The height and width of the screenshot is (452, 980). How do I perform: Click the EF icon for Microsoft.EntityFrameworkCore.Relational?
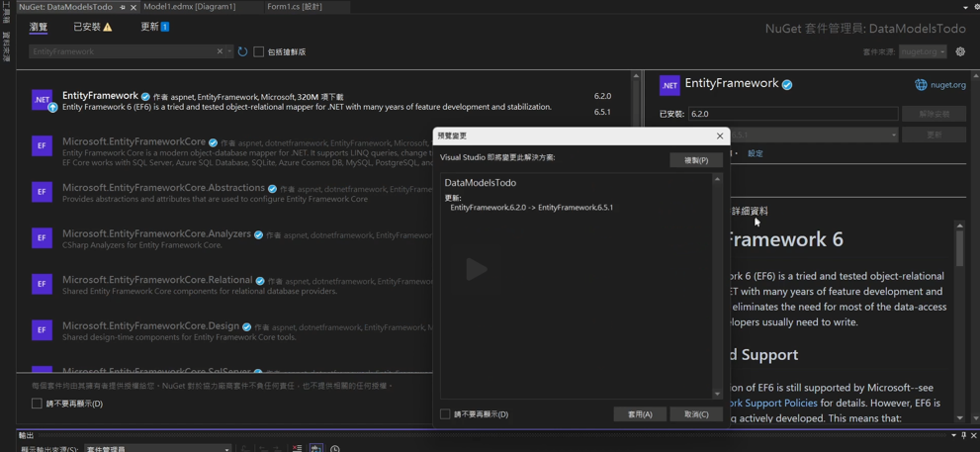tap(42, 284)
